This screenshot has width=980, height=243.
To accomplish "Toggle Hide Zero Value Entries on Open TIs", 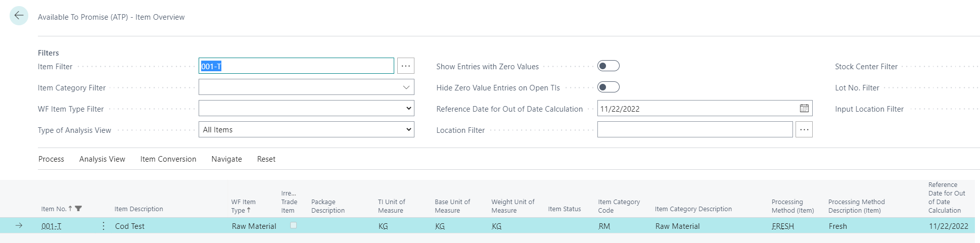I will (608, 87).
